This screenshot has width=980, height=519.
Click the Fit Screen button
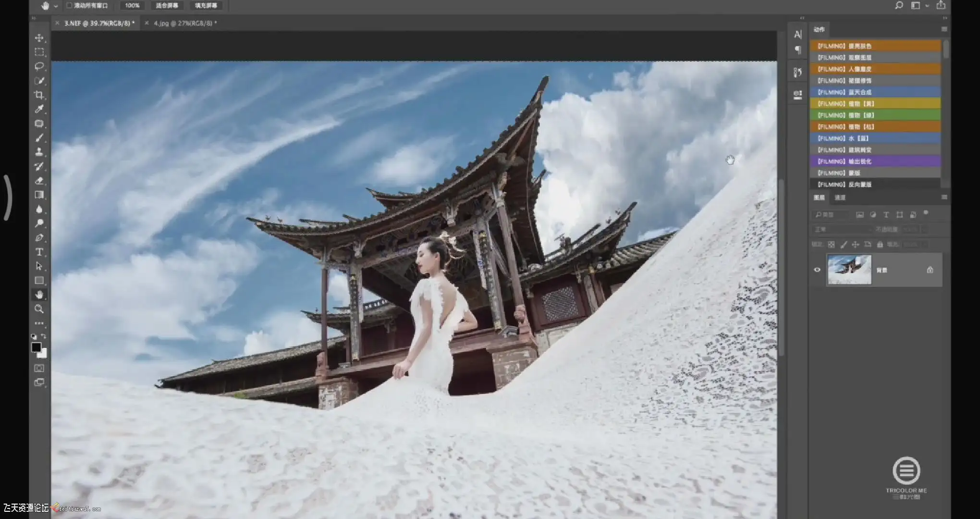[x=167, y=5]
